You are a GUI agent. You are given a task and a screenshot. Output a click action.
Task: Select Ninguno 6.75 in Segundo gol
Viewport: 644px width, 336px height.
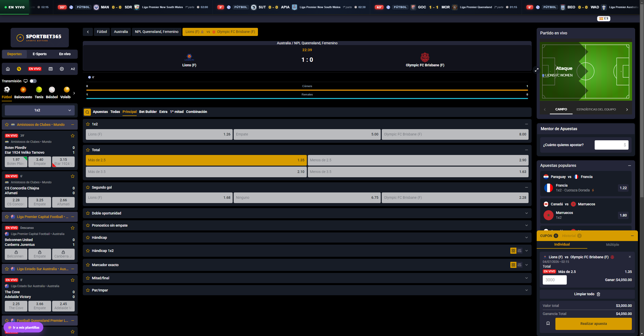tap(307, 198)
